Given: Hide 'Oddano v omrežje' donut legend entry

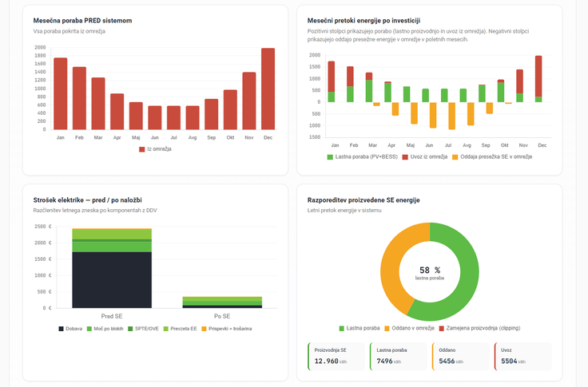Looking at the screenshot, I should pos(410,328).
